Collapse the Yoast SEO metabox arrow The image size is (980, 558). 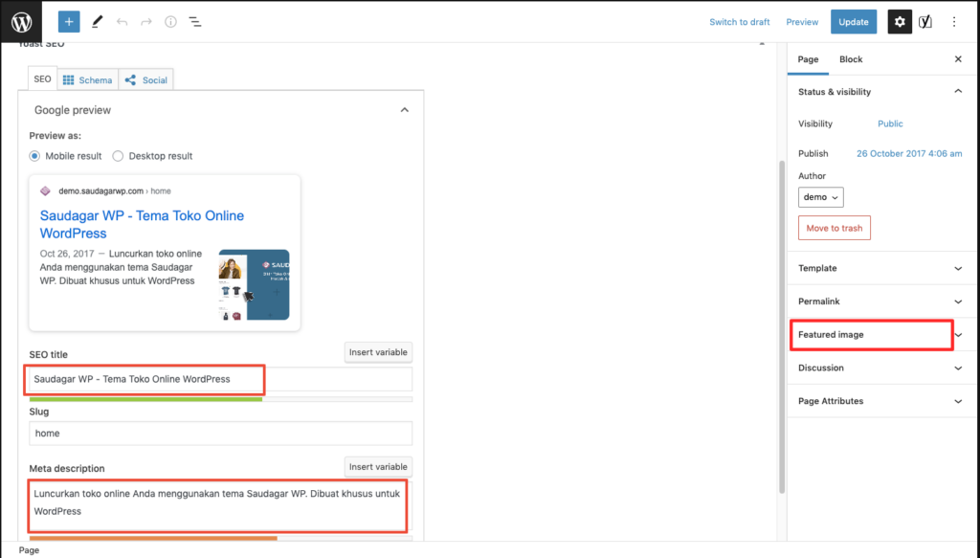tap(761, 44)
